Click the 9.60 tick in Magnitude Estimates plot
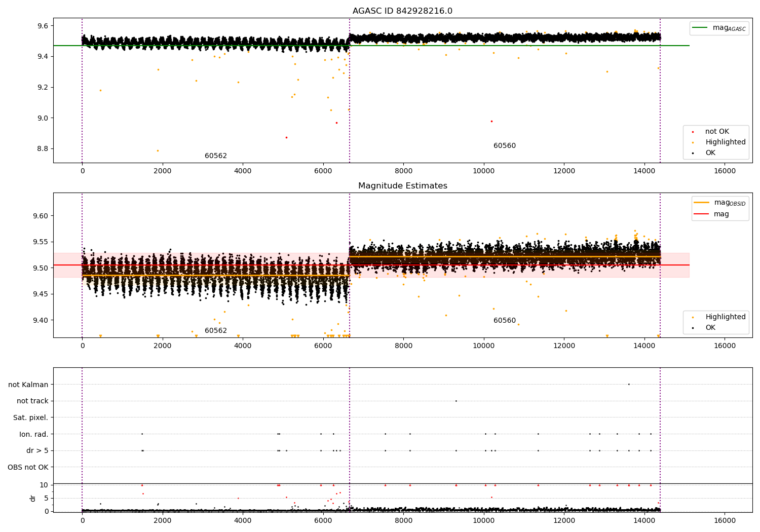Image resolution: width=760 pixels, height=532 pixels. (x=41, y=216)
